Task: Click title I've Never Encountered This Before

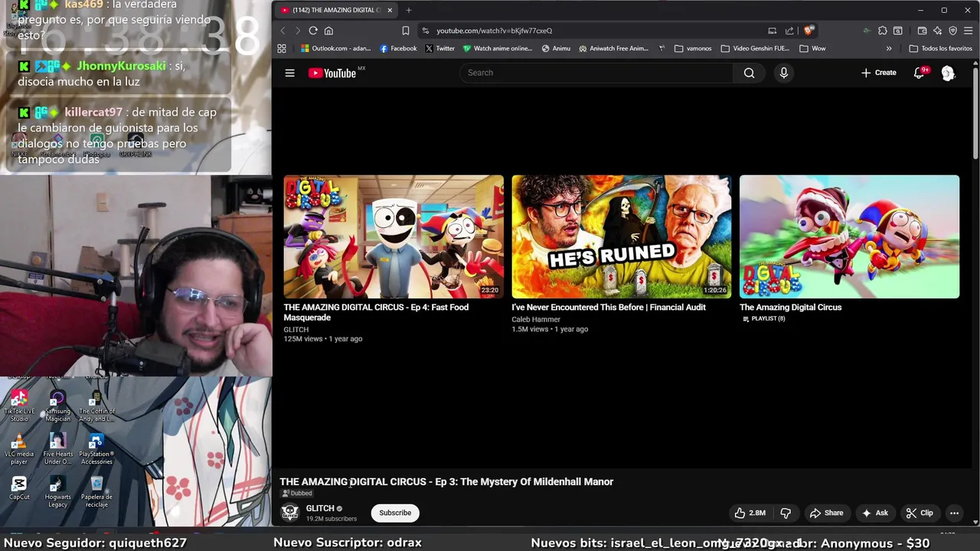Action: [x=609, y=307]
